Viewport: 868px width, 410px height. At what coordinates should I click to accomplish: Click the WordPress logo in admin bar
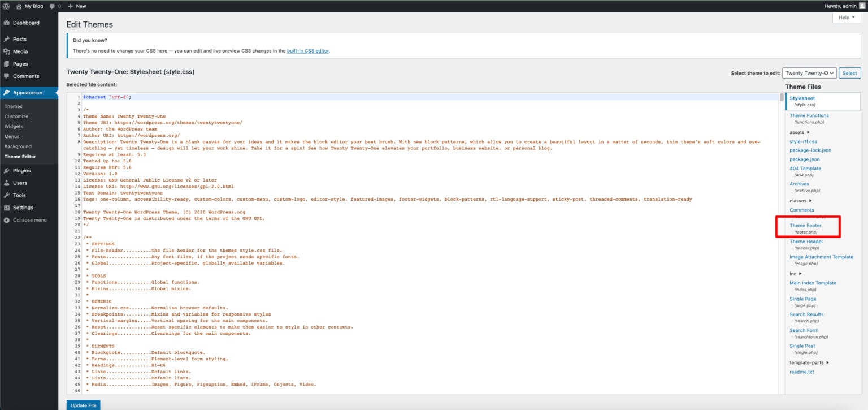pos(6,6)
